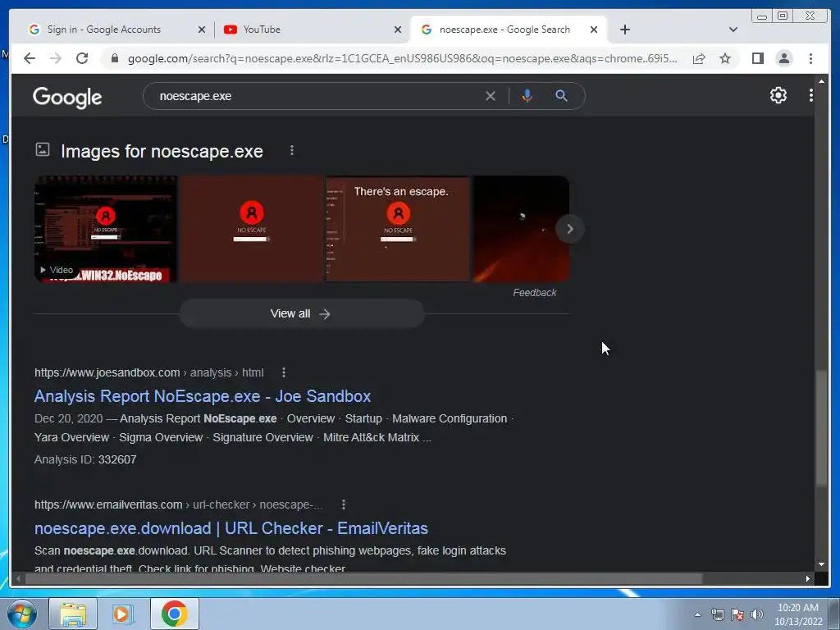This screenshot has height=630, width=840.
Task: Open noescape.exe.download URL Checker EmailVeritas link
Action: click(x=231, y=528)
